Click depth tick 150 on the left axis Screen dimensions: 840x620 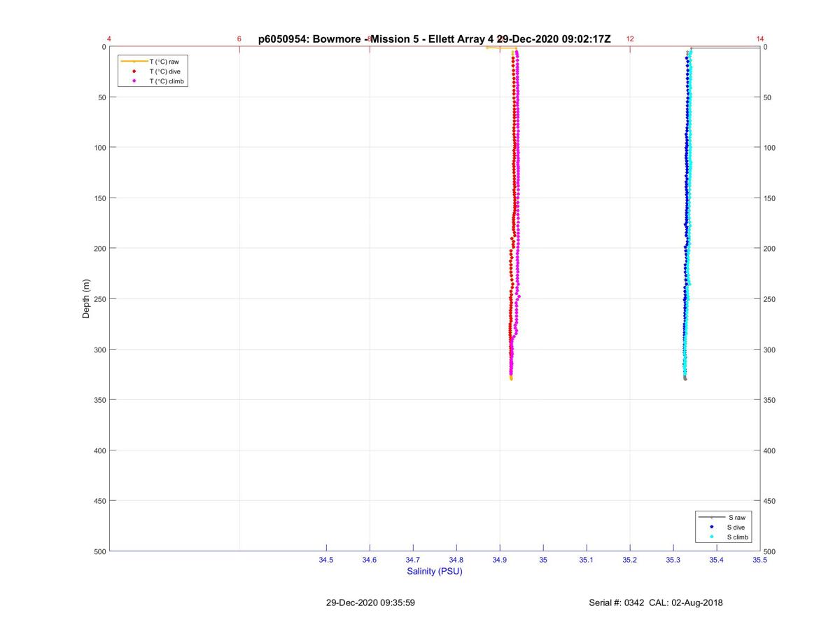99,198
